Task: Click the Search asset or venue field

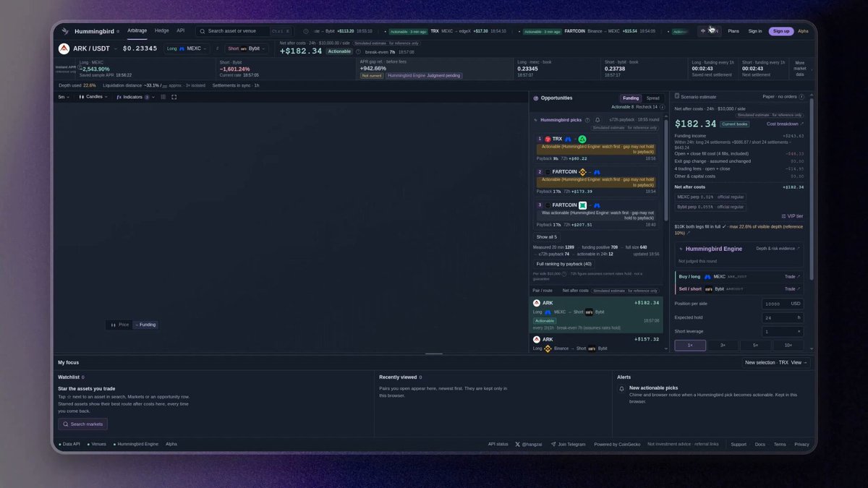Action: coord(244,31)
